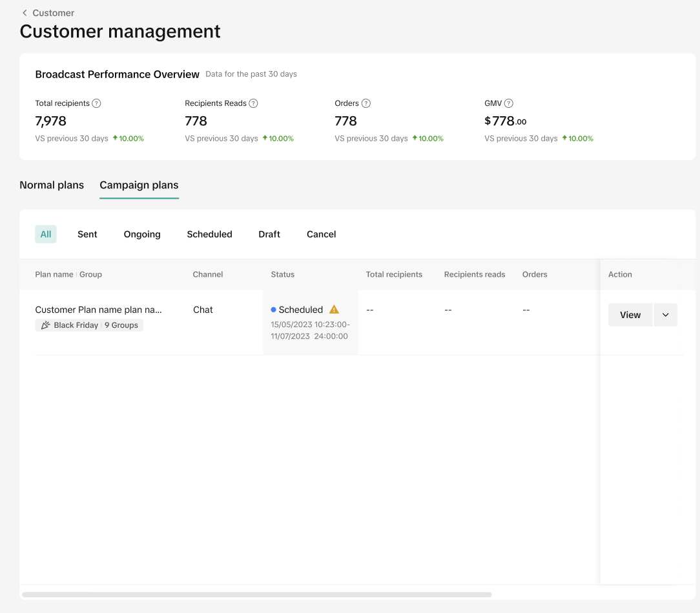700x613 pixels.
Task: Filter plans by All
Action: click(x=46, y=234)
